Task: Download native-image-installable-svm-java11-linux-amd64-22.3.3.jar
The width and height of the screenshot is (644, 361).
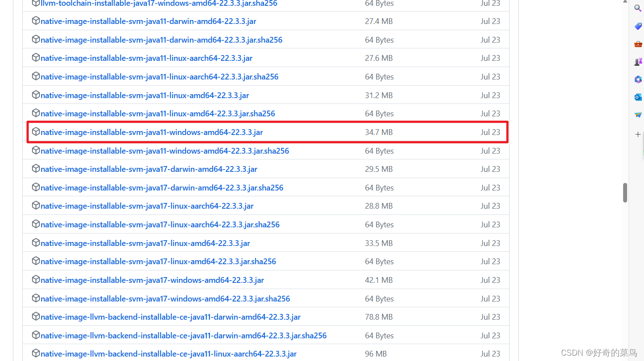Action: 145,95
